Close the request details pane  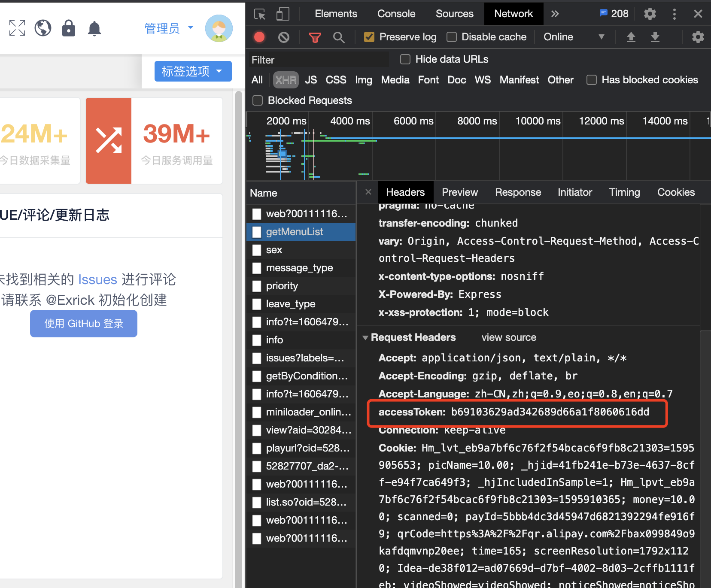tap(368, 192)
